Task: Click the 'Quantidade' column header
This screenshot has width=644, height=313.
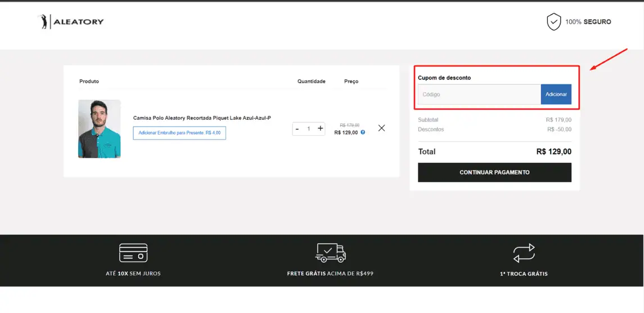Action: 312,82
